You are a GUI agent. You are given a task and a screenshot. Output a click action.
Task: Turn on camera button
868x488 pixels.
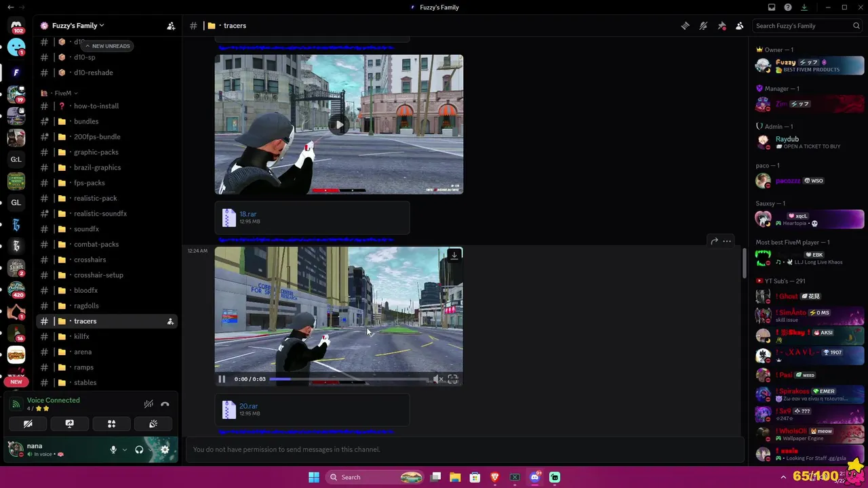click(28, 424)
